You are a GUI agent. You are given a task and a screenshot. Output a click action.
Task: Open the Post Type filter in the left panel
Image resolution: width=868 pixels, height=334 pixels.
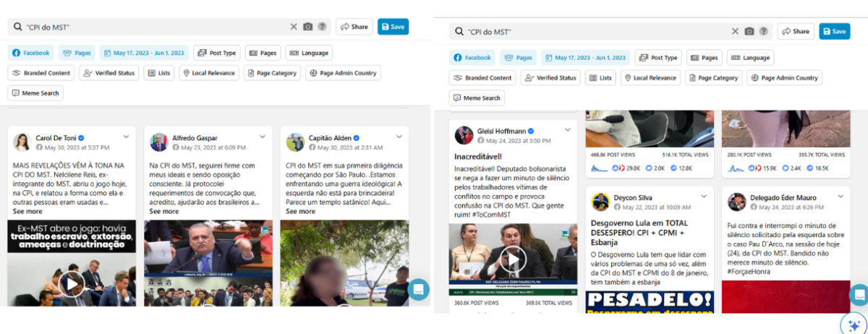click(x=216, y=53)
